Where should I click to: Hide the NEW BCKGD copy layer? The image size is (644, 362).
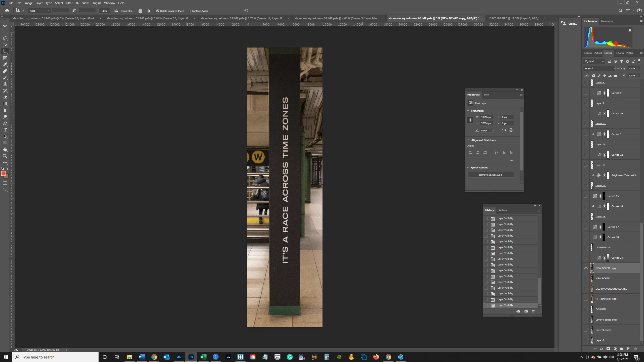(586, 268)
